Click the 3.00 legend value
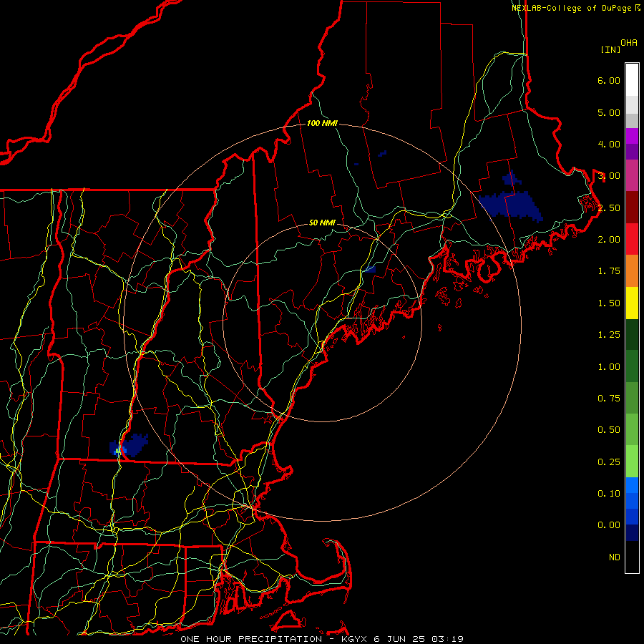This screenshot has height=644, width=644. pyautogui.click(x=609, y=176)
